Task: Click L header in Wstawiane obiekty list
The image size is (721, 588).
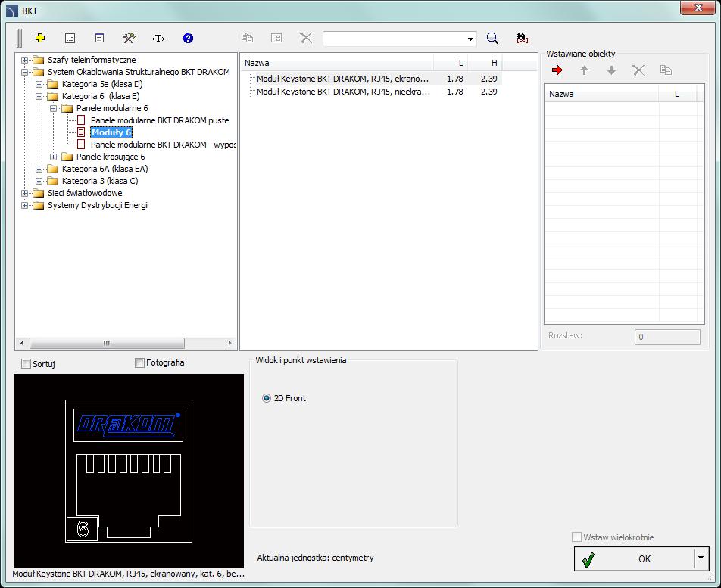Action: click(x=677, y=94)
